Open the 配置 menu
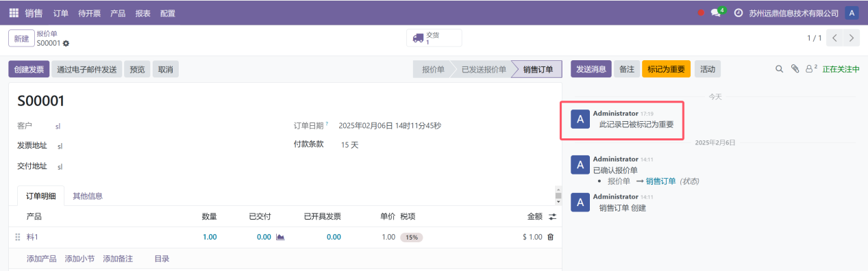Viewport: 868px width, 271px height. [167, 13]
